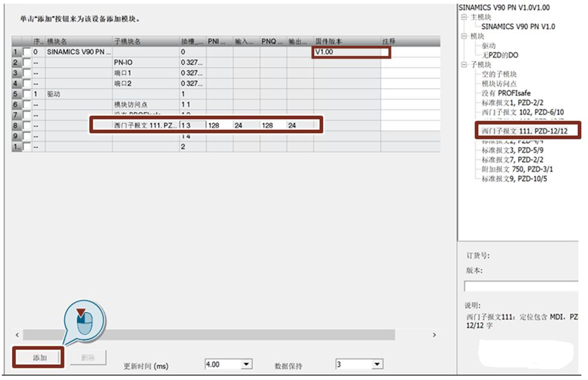The image size is (588, 380).
Task: Click the 端口1 submodule cell
Action: (146, 73)
